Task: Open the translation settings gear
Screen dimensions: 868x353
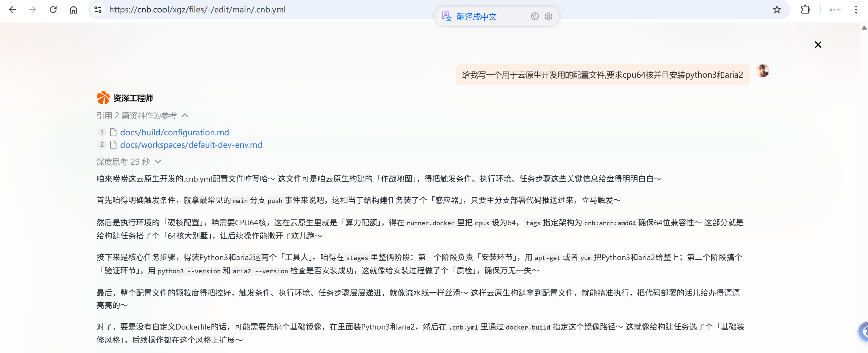Action: [x=548, y=16]
